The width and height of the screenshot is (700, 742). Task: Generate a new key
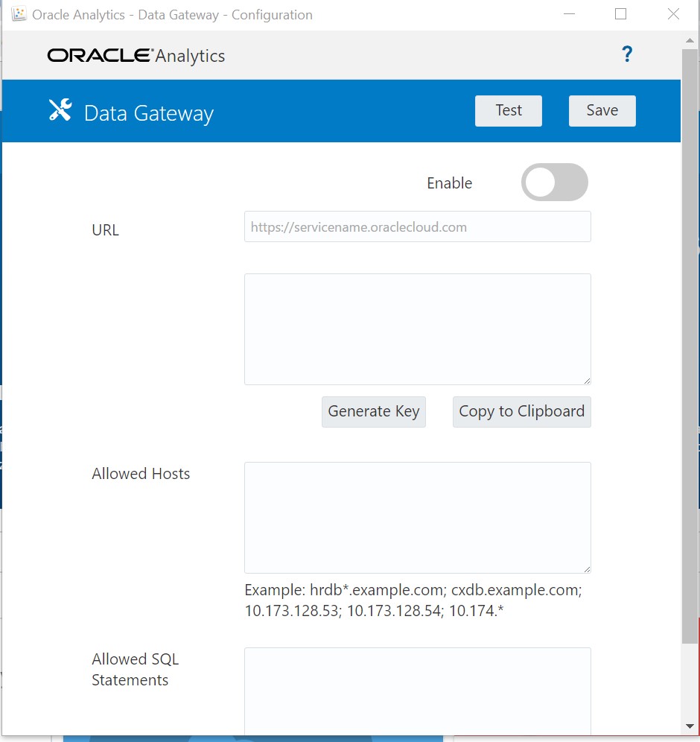(x=373, y=411)
